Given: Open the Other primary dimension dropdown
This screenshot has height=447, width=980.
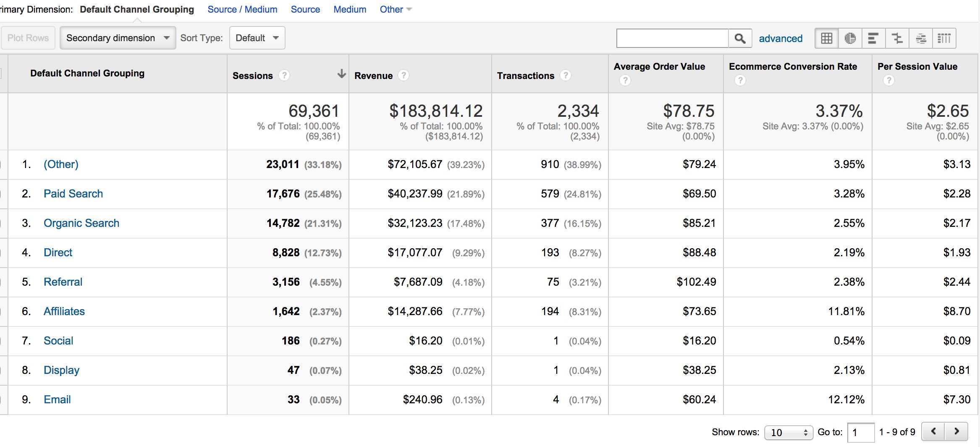Looking at the screenshot, I should pyautogui.click(x=395, y=9).
